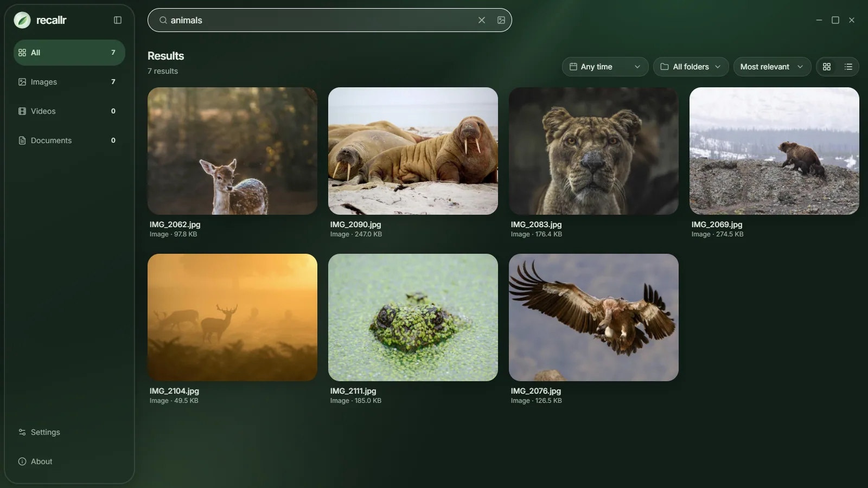Click the IMG_2111.jpg file name

pos(353,391)
